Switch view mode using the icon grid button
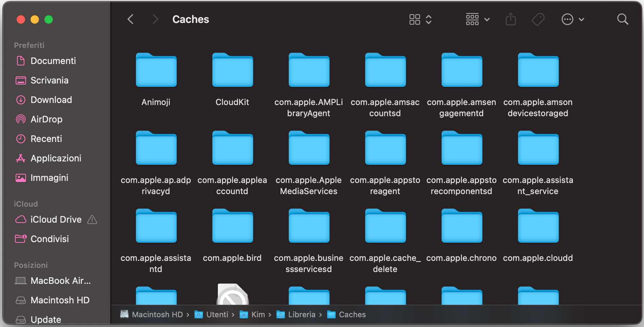 (x=420, y=19)
